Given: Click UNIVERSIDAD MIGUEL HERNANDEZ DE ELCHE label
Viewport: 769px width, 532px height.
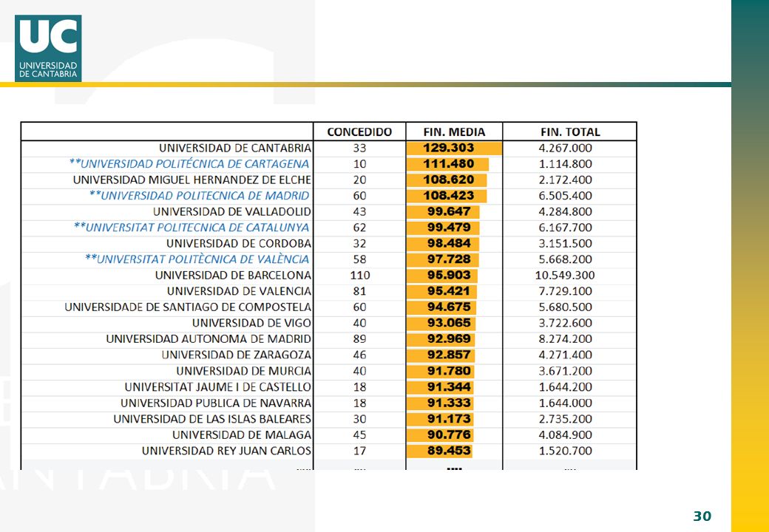Looking at the screenshot, I should point(192,180).
